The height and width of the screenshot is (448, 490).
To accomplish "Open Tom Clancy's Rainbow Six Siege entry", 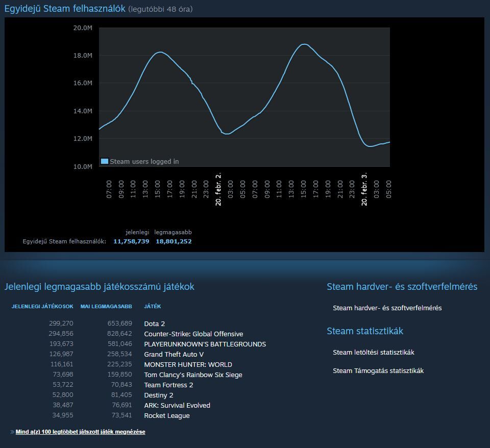I will click(193, 375).
